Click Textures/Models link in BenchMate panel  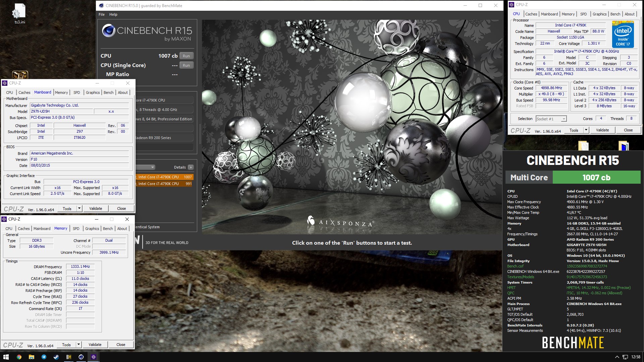tap(521, 277)
